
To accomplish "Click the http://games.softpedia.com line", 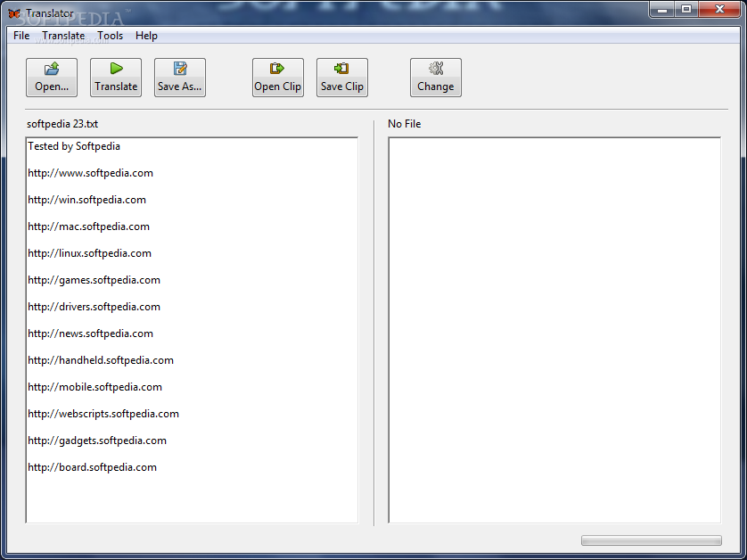I will pos(94,280).
